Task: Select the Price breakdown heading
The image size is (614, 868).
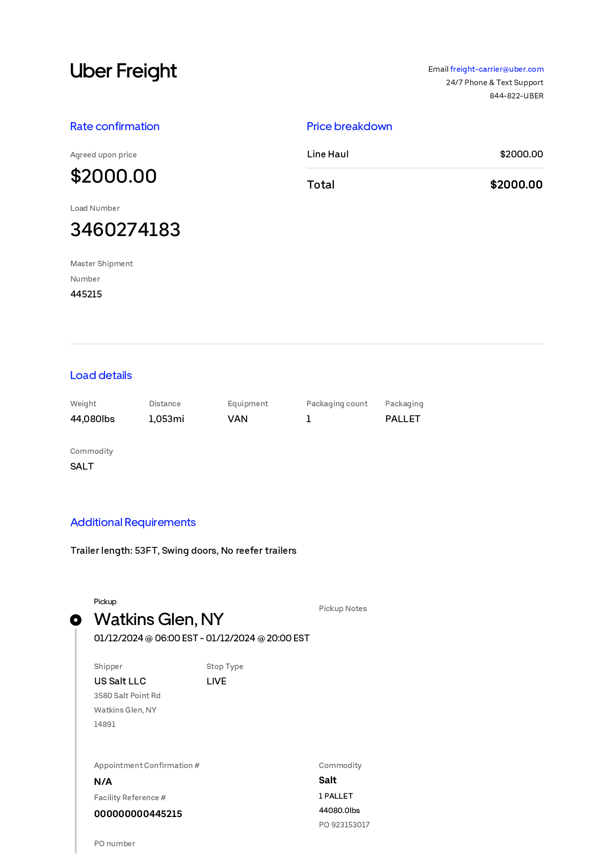Action: pos(350,126)
